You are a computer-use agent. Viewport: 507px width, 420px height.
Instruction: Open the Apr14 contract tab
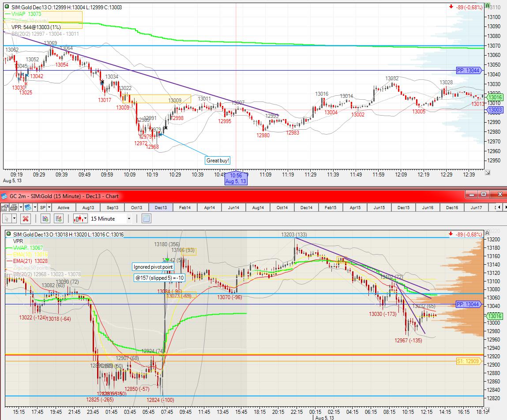[x=209, y=208]
